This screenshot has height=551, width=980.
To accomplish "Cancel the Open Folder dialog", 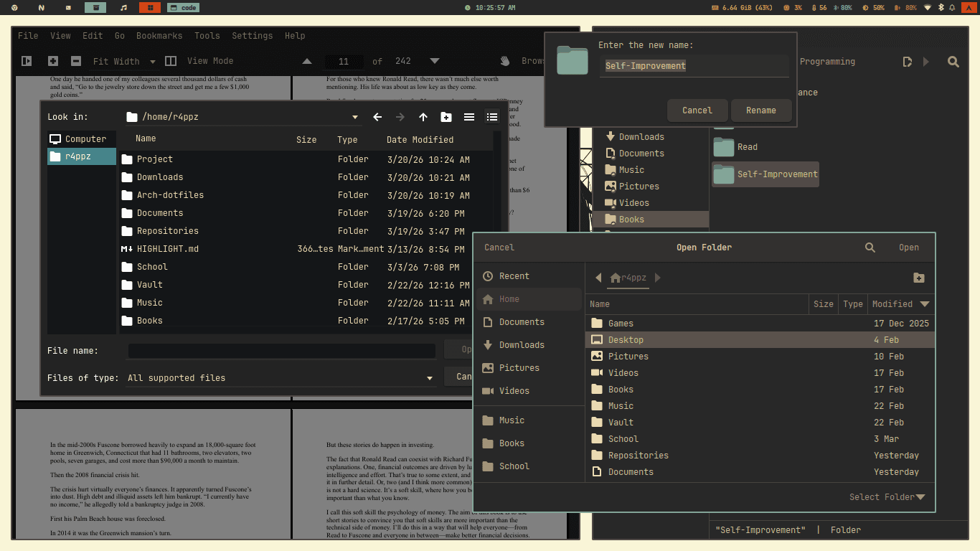I will pos(499,248).
